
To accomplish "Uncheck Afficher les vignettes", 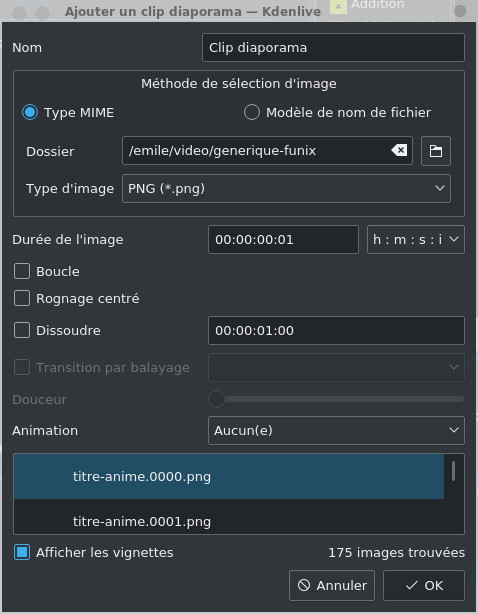I will coord(22,553).
